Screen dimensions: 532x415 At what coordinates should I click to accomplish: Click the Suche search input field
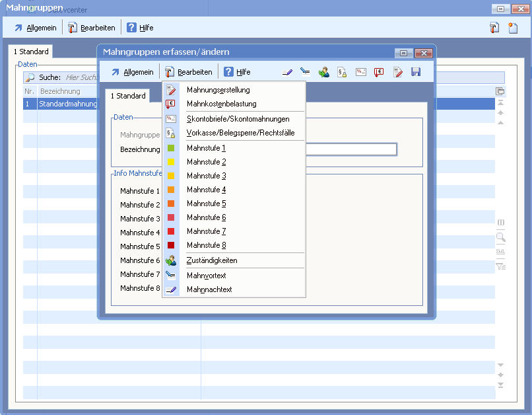point(79,77)
